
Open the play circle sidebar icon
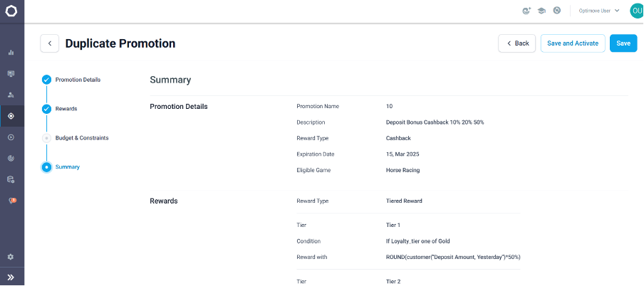(x=11, y=137)
